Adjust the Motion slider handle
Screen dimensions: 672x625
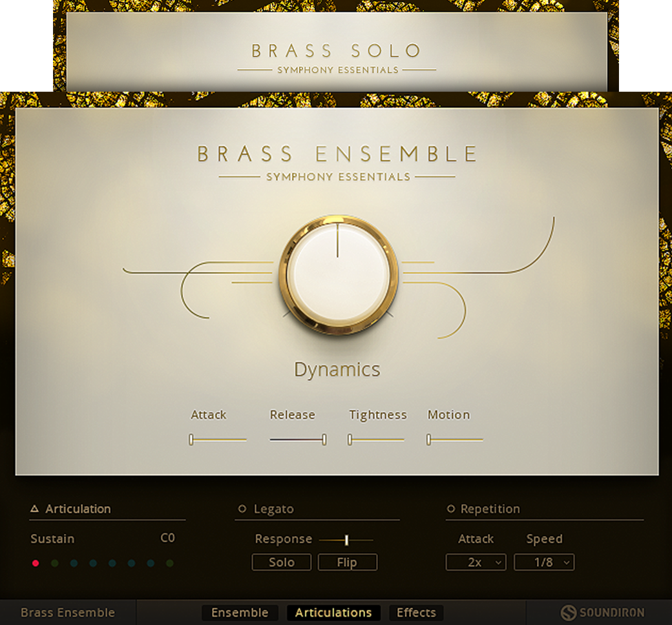click(428, 440)
